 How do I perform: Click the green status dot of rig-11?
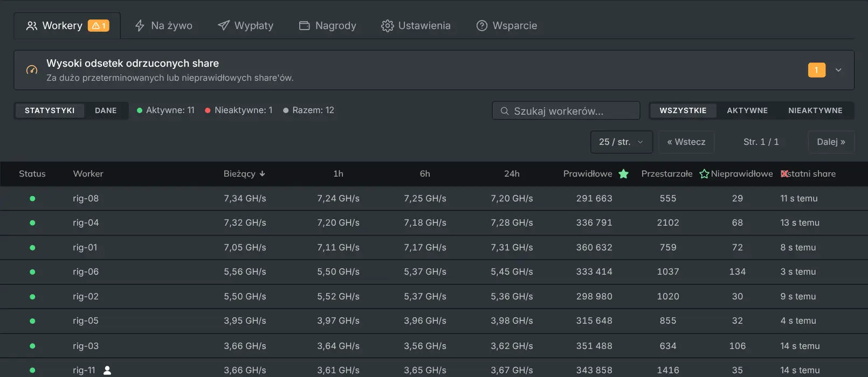pyautogui.click(x=32, y=371)
